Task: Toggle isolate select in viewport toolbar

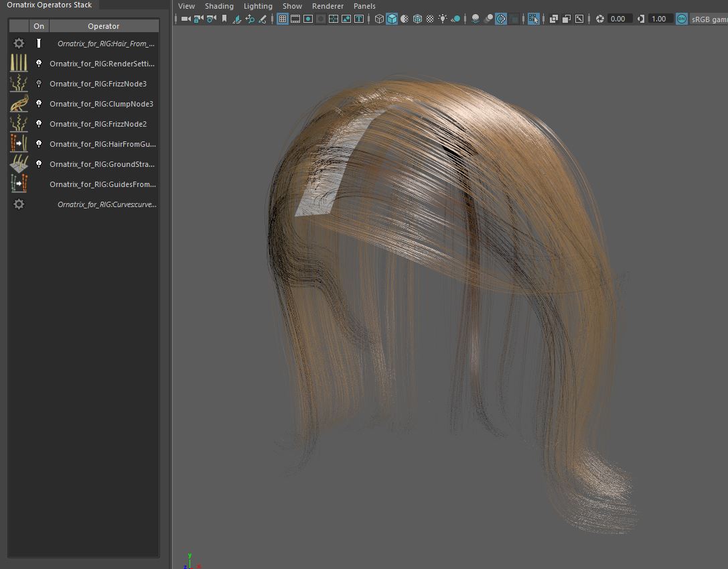Action: pos(533,19)
